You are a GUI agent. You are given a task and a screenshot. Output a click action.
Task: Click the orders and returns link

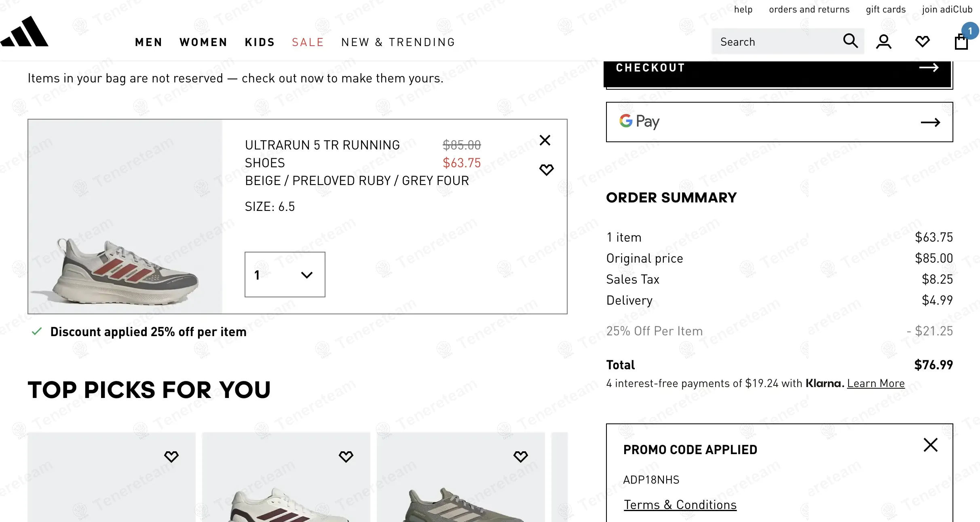[809, 9]
